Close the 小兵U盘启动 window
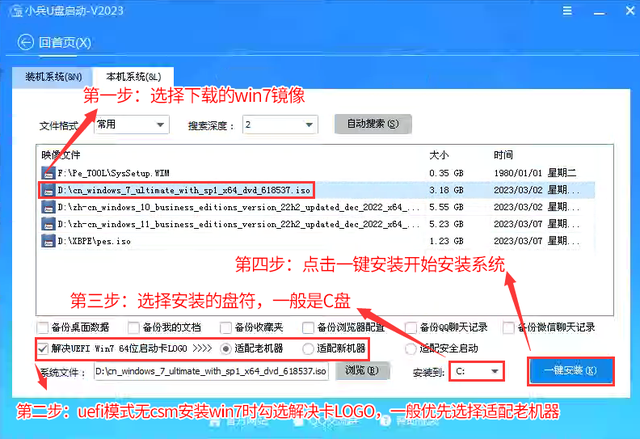 pyautogui.click(x=630, y=11)
